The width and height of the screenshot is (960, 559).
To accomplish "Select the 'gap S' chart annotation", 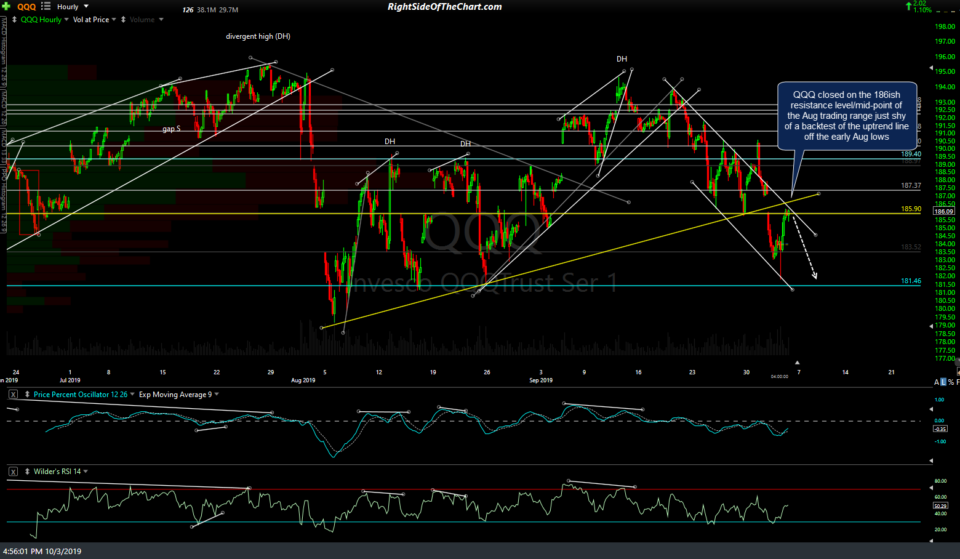I will point(171,129).
